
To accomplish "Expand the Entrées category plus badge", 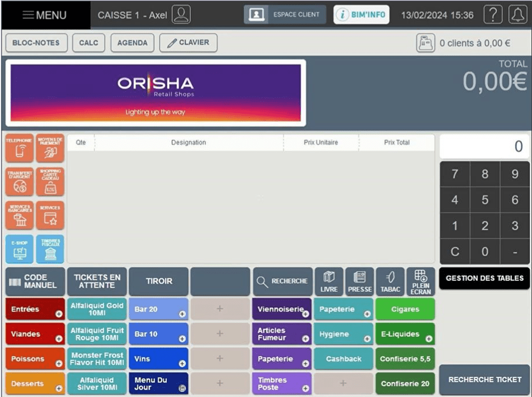I will 59,314.
